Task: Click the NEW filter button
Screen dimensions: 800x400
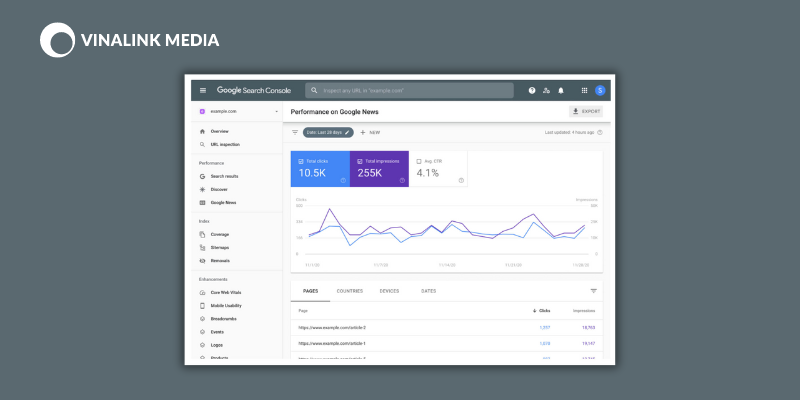Action: pyautogui.click(x=370, y=132)
